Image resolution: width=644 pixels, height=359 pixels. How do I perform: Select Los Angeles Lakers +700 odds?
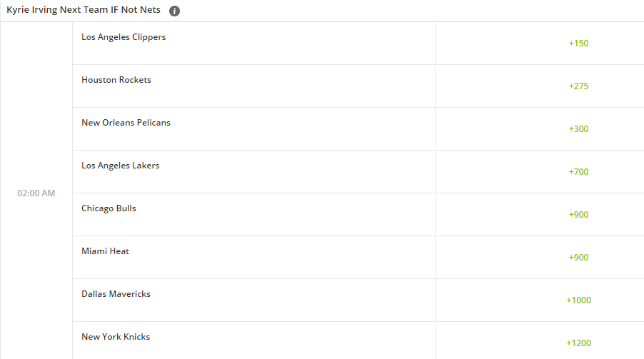[578, 172]
